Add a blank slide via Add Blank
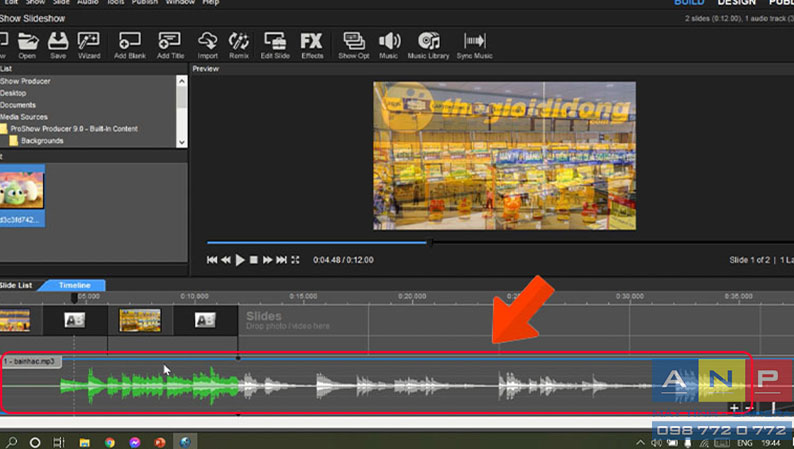 point(130,45)
